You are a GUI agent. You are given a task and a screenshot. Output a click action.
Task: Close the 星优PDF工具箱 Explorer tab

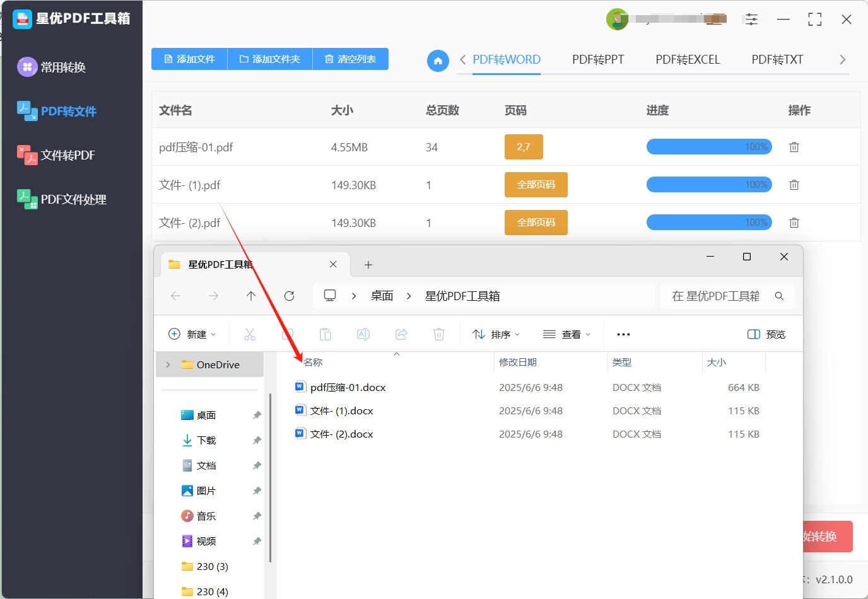pyautogui.click(x=333, y=264)
